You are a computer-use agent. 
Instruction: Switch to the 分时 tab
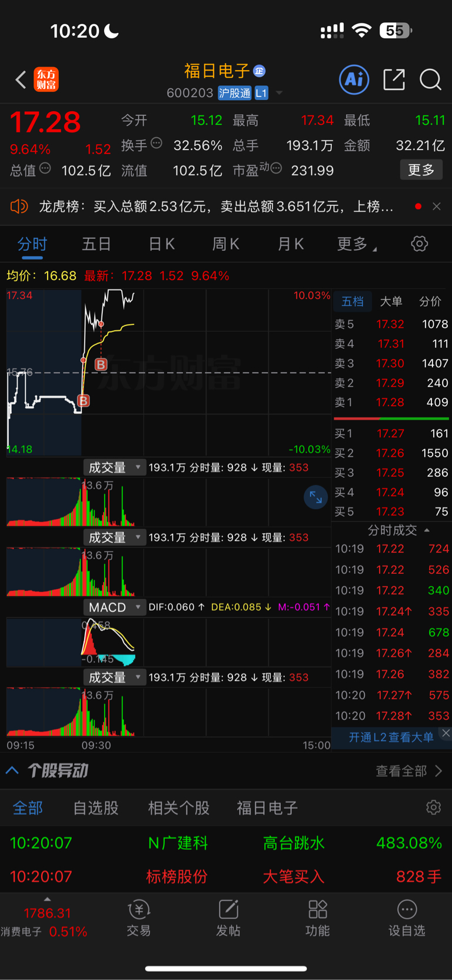pyautogui.click(x=32, y=244)
